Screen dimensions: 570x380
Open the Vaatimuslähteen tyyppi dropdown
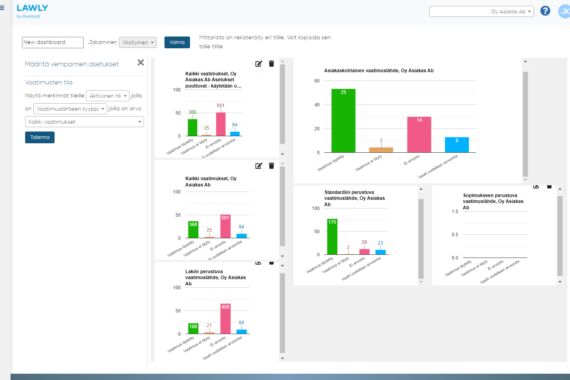tap(70, 109)
